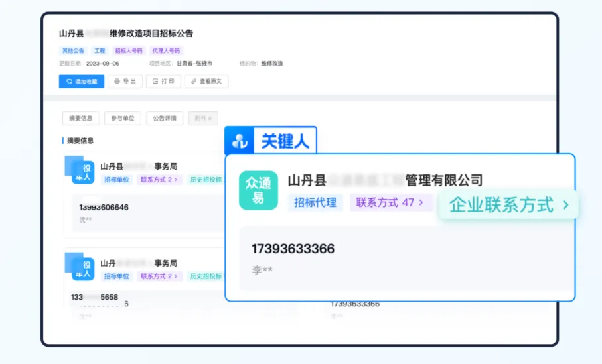Screen dimensions: 602x364
Task: Expand 联系方式 2 on the card ending 5658
Action: coord(159,276)
